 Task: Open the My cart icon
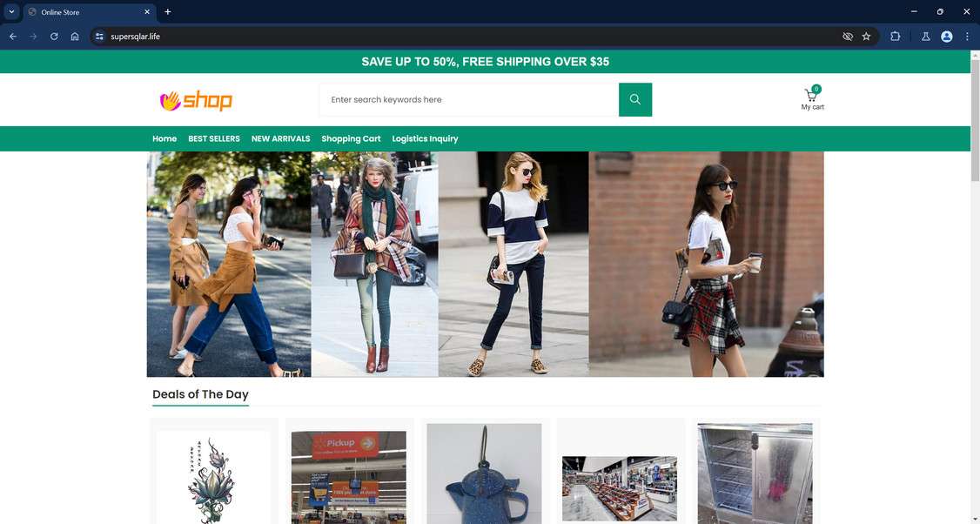coord(812,99)
